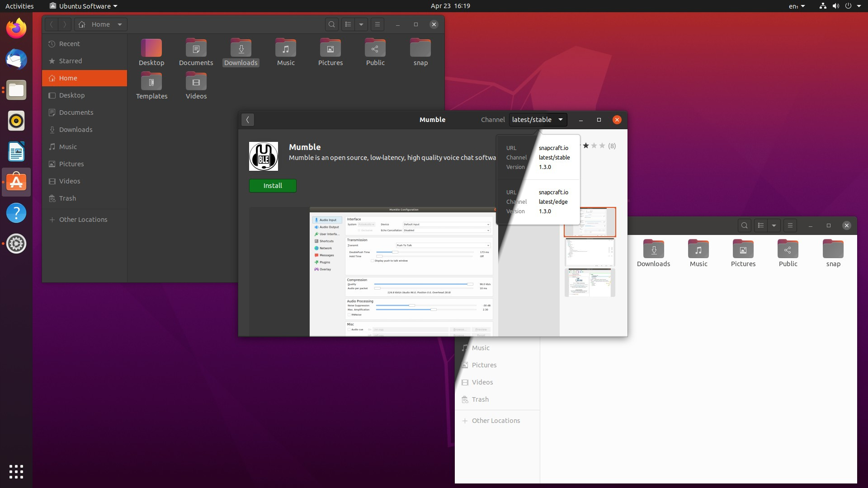The image size is (868, 488).
Task: Click the list view toggle in file manager
Action: pyautogui.click(x=347, y=24)
